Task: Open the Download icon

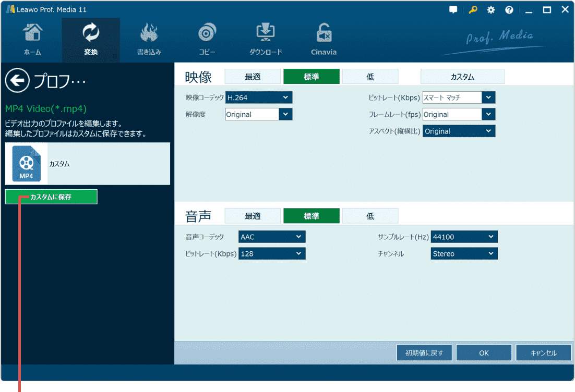Action: [266, 33]
